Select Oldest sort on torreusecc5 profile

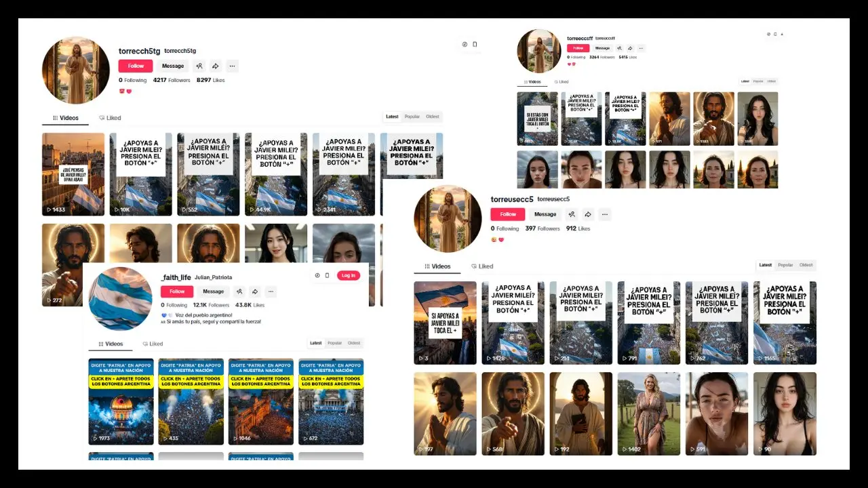tap(806, 265)
